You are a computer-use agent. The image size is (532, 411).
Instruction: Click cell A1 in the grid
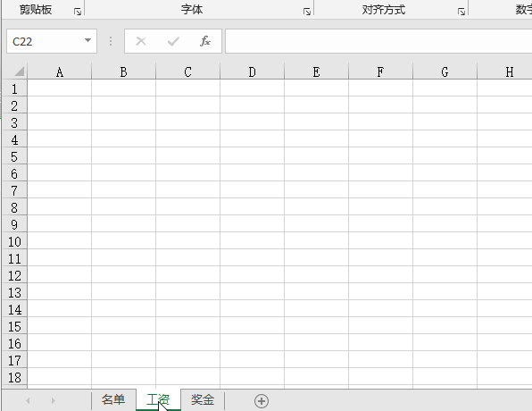pos(60,88)
